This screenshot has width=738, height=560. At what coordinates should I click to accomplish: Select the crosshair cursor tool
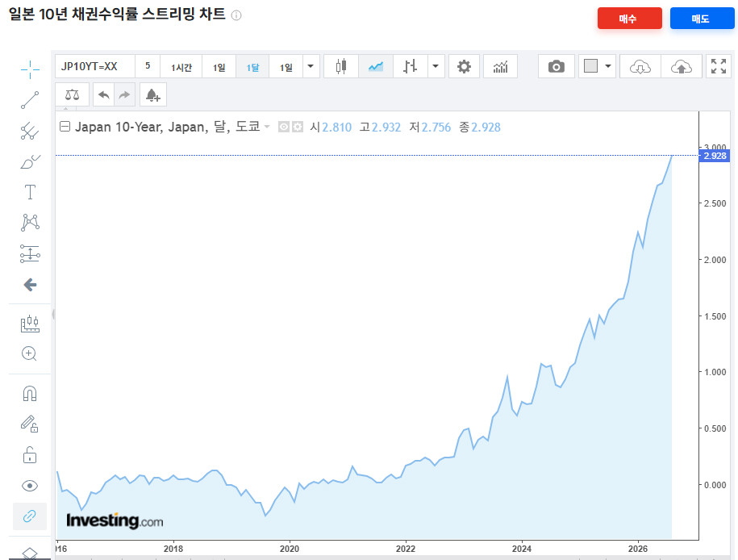30,69
